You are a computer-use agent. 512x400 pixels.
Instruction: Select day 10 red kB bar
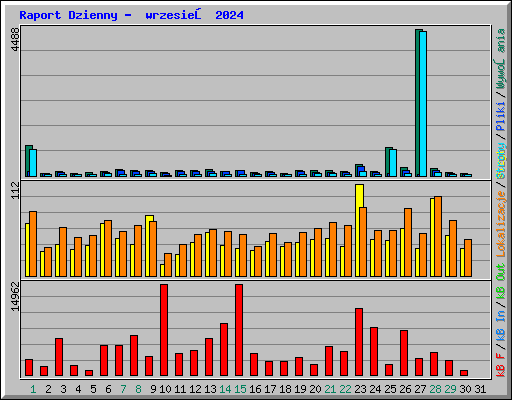[164, 330]
